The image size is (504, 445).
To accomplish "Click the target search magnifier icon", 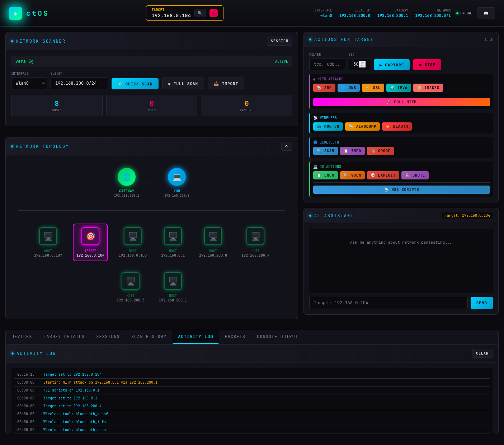I will [x=200, y=13].
